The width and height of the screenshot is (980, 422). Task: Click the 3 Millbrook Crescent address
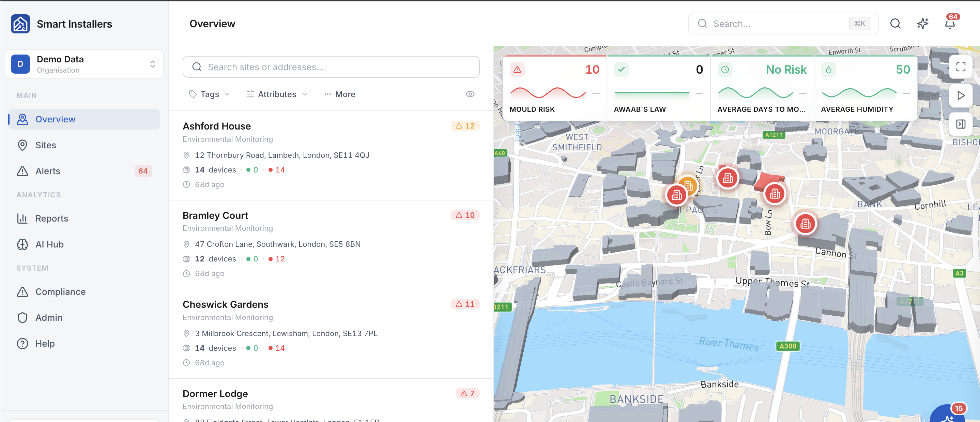[286, 333]
